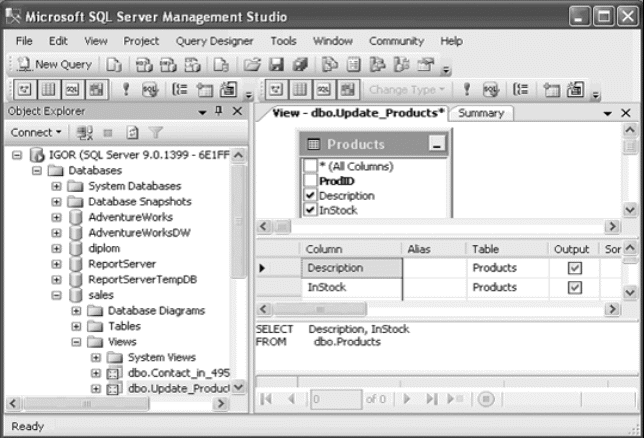Minimize the Products table box
The image size is (644, 438).
437,144
